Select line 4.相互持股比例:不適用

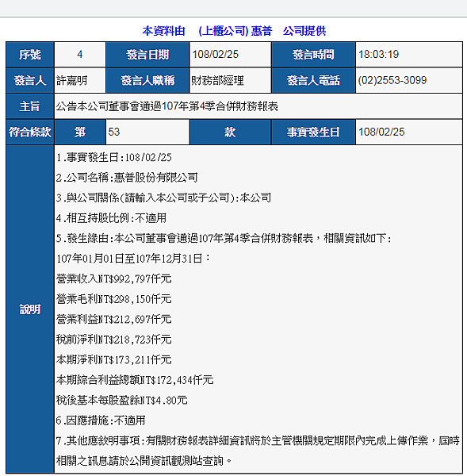111,218
